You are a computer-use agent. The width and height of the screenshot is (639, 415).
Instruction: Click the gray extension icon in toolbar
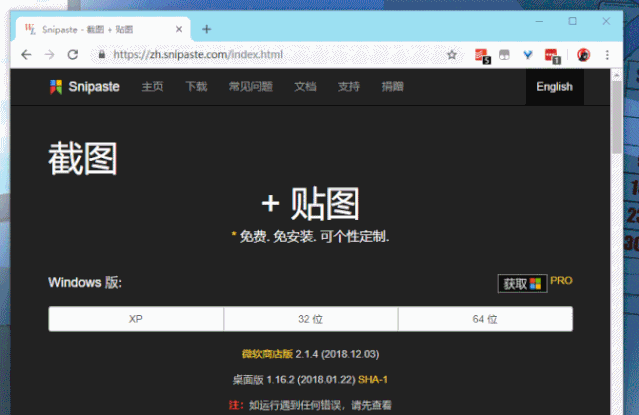(505, 55)
